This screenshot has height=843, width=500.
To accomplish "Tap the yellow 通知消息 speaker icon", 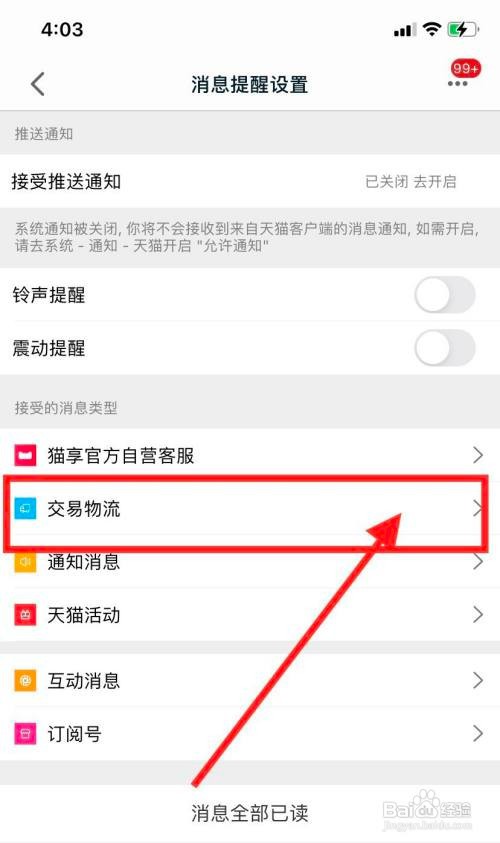I will coord(25,562).
